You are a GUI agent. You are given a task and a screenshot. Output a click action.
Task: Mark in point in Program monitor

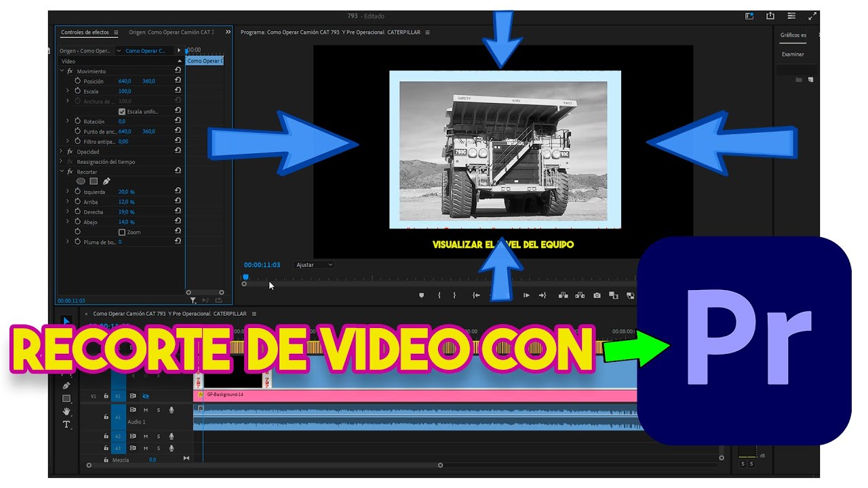click(x=439, y=296)
